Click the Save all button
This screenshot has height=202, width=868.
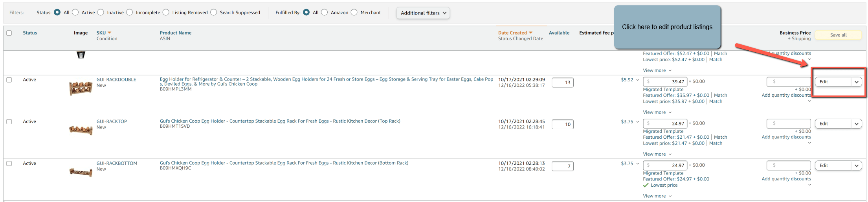(x=838, y=35)
